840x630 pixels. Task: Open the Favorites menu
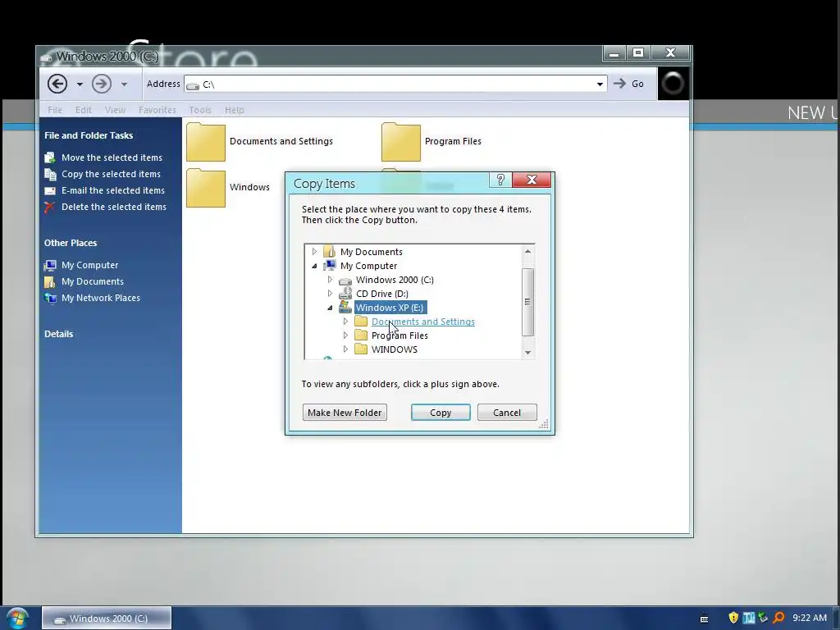[157, 110]
